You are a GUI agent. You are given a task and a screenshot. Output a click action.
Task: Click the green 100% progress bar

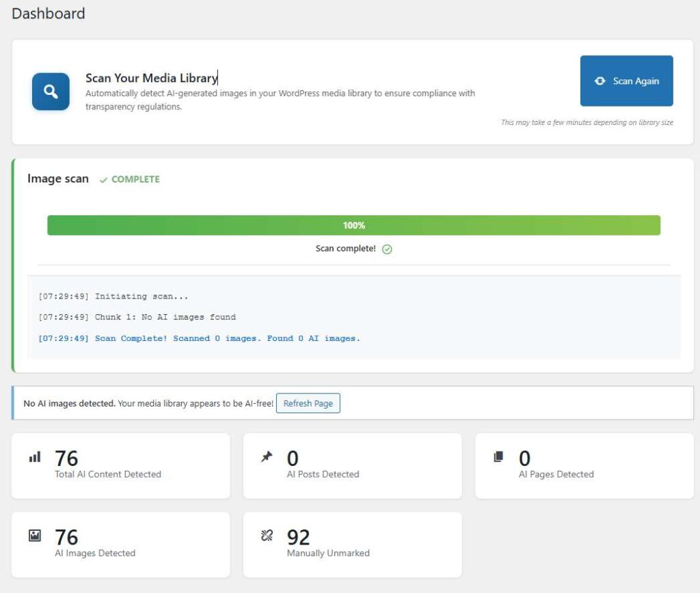pos(353,225)
